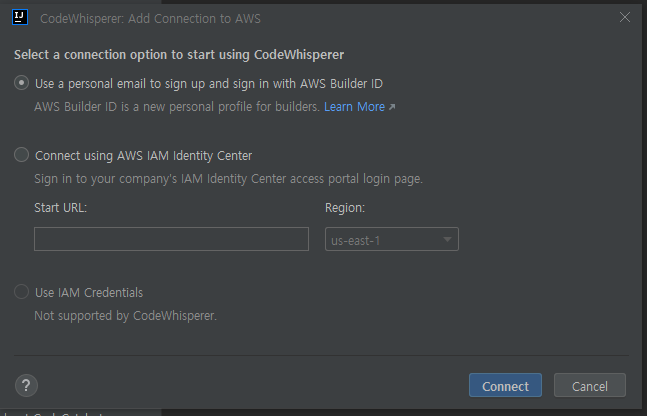Click the IntelliJ IDEA logo icon in title bar
The height and width of the screenshot is (416, 647).
pos(20,17)
